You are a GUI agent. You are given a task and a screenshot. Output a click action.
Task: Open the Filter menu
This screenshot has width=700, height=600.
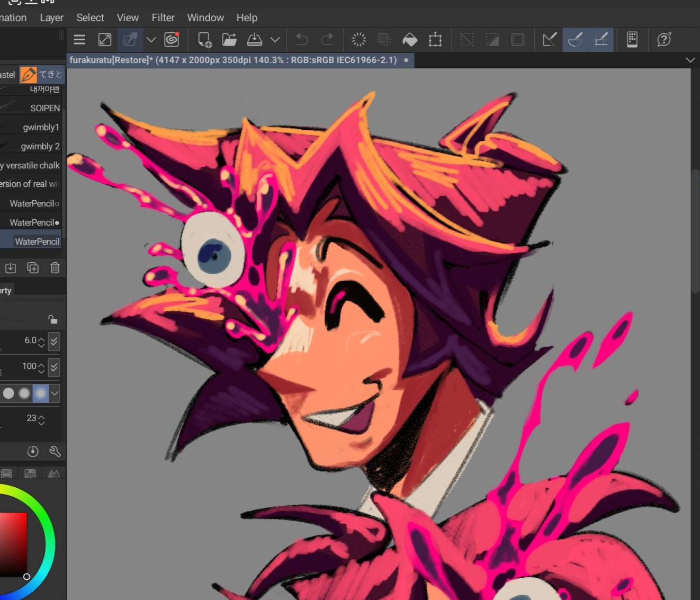[163, 17]
